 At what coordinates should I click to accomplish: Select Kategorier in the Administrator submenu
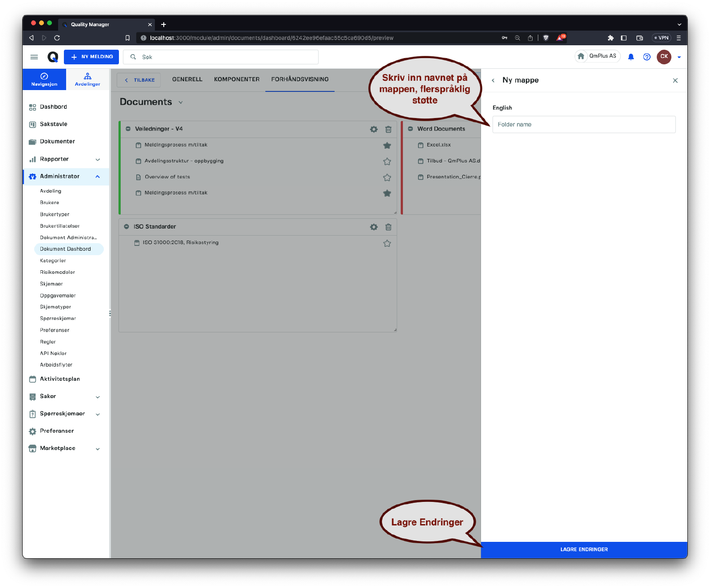pyautogui.click(x=53, y=261)
